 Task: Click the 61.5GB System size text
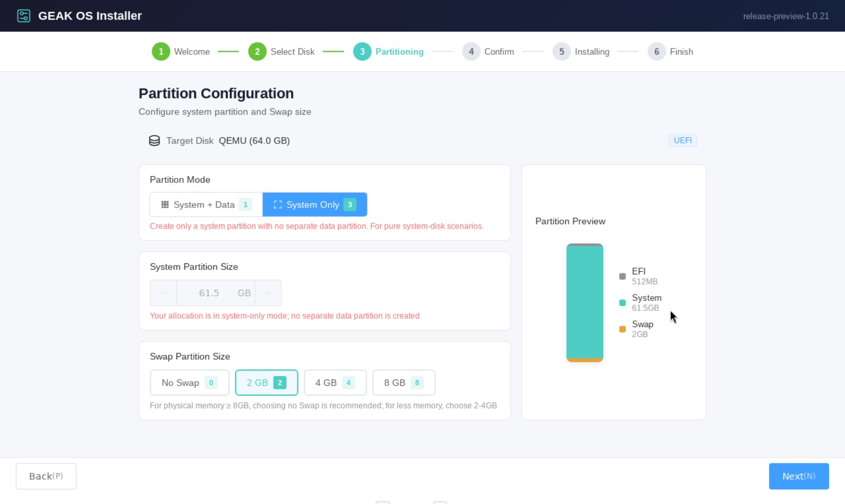tap(645, 308)
